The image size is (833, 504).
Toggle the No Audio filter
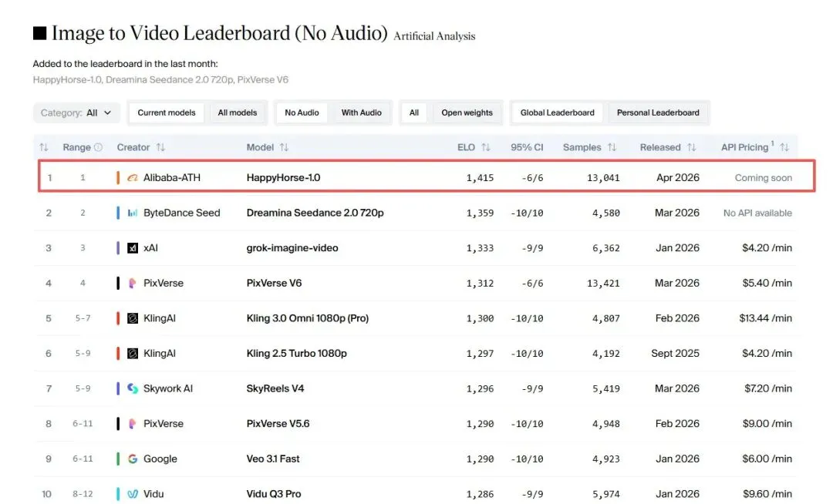pos(302,113)
